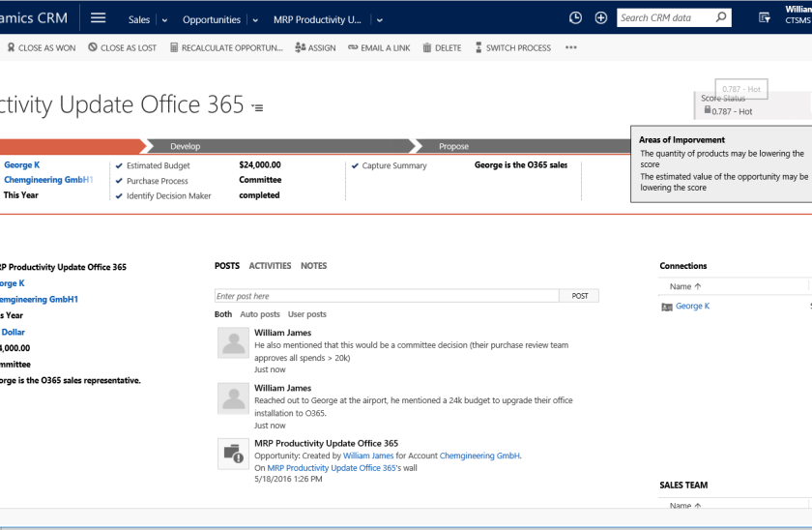Image resolution: width=812 pixels, height=530 pixels.
Task: Click the completed decision maker value
Action: [x=259, y=195]
